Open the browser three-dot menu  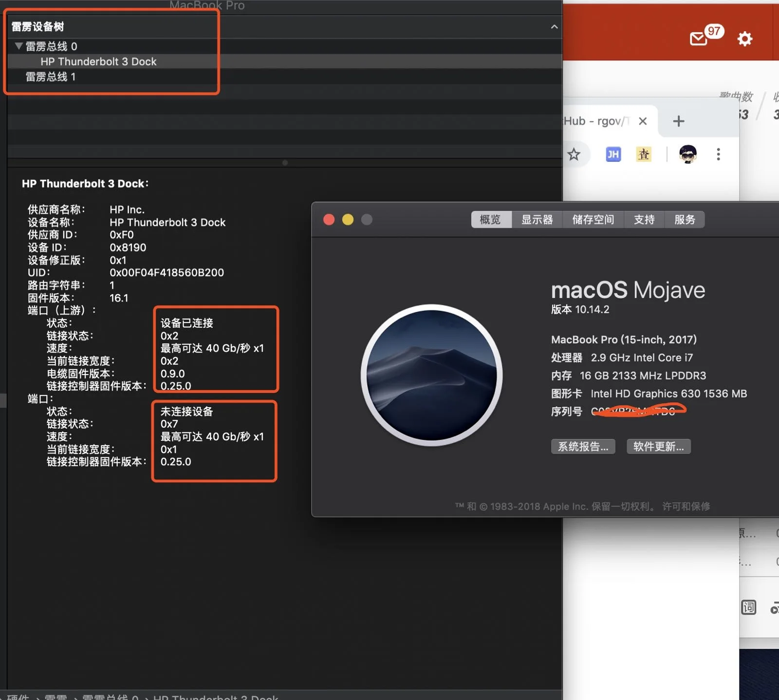(x=718, y=154)
